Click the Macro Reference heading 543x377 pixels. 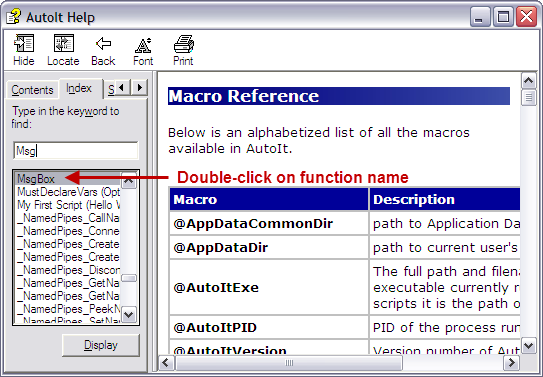coord(339,96)
